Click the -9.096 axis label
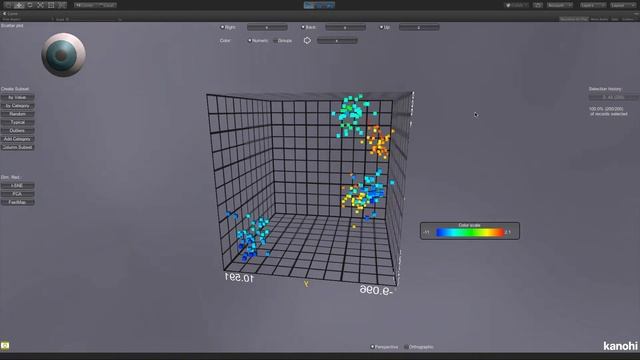The width and height of the screenshot is (640, 360). tap(376, 290)
